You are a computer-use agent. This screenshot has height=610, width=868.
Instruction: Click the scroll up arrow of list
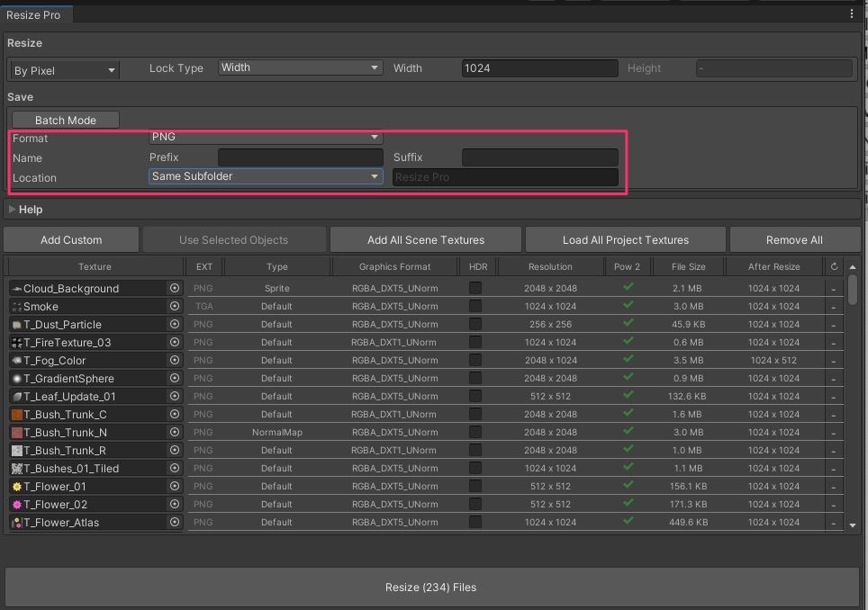point(853,267)
